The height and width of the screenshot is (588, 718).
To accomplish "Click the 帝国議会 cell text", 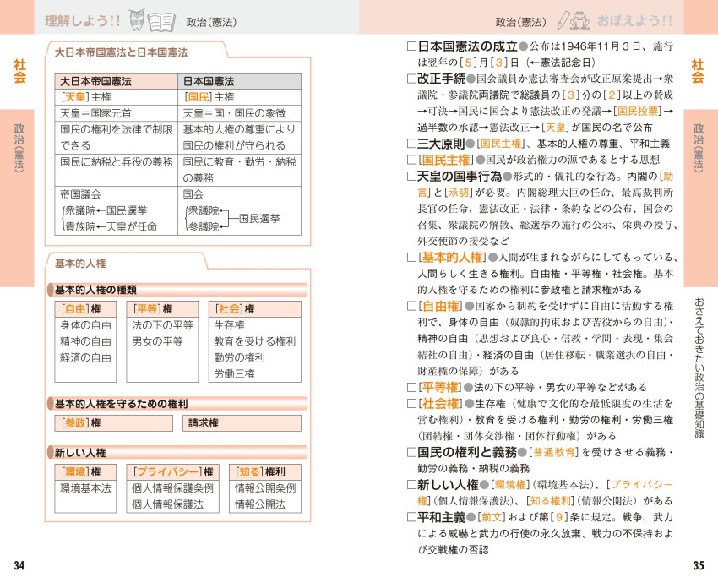I will [x=80, y=194].
